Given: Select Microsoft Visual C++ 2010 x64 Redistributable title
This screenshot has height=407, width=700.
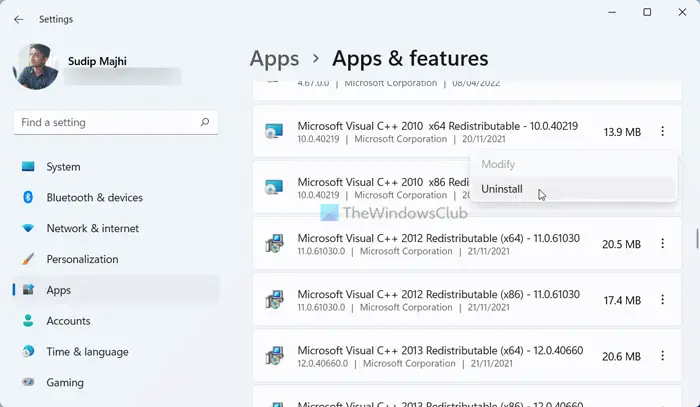Looking at the screenshot, I should [x=438, y=126].
